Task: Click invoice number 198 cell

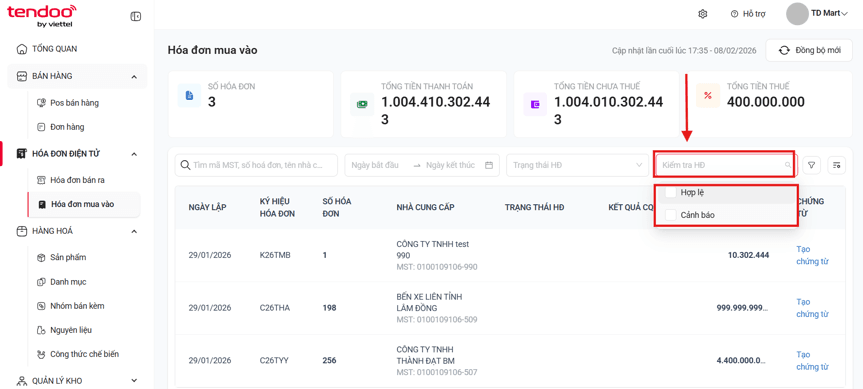Action: (329, 308)
